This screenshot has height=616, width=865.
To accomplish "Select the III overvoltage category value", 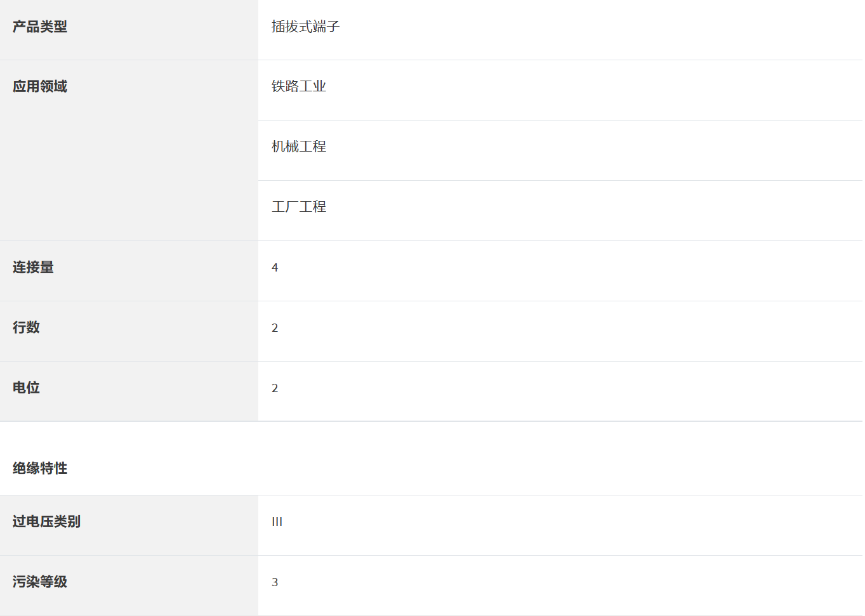I will point(277,522).
